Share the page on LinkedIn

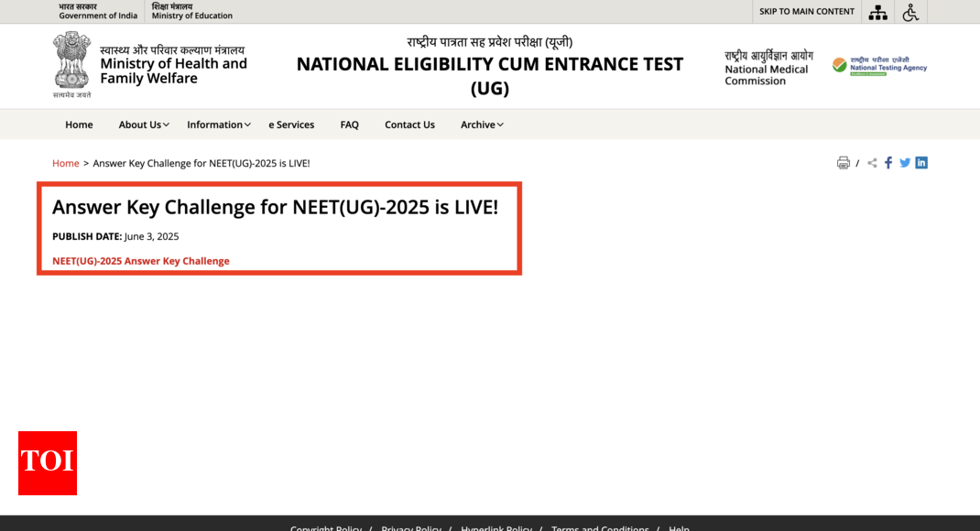921,163
